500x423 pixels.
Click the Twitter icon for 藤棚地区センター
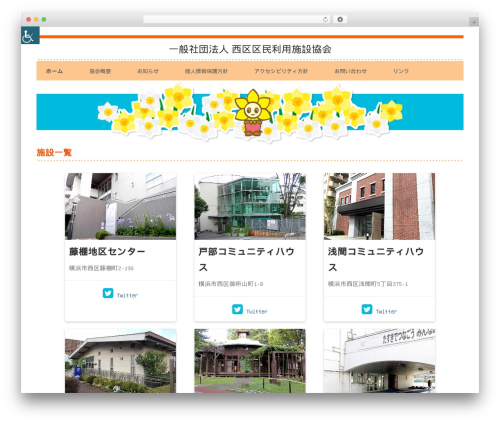108,293
